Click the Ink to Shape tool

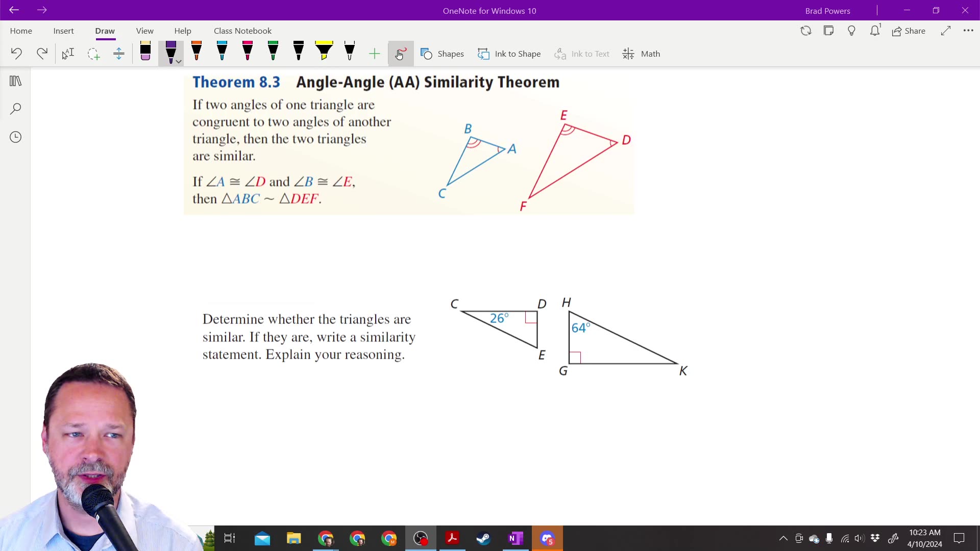pos(509,54)
